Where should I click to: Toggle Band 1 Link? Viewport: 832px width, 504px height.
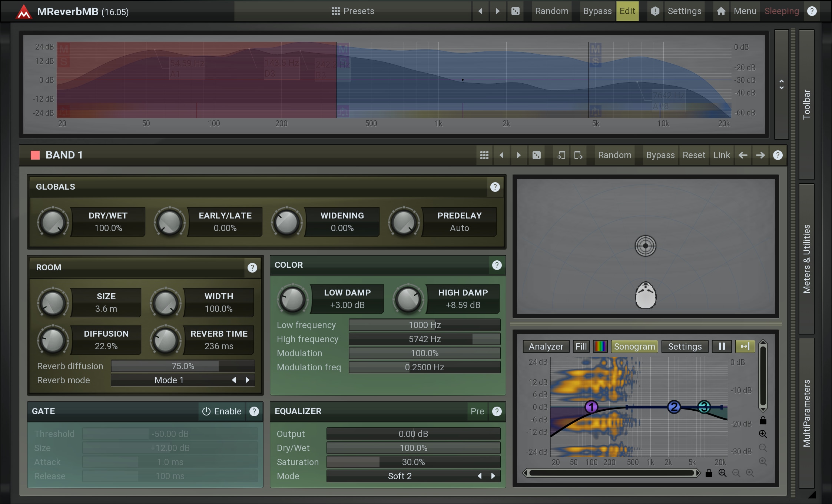[722, 155]
